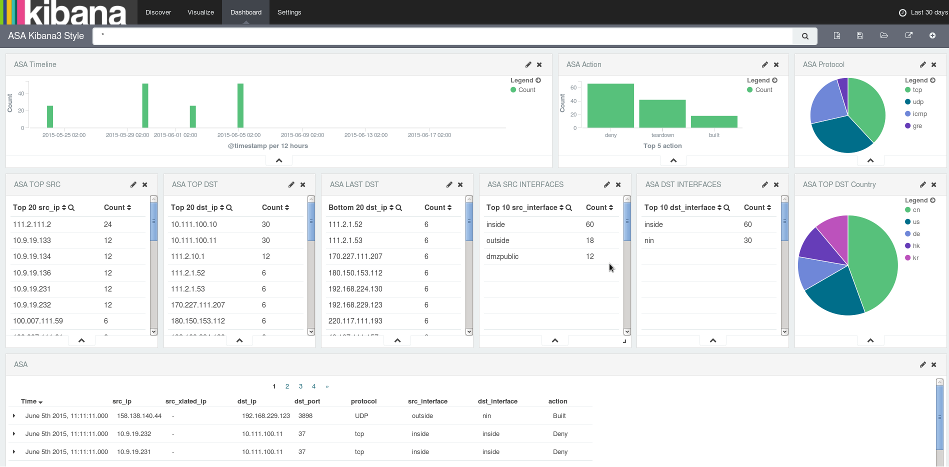Jump to last results page arrow
This screenshot has height=467, width=949.
coord(327,387)
